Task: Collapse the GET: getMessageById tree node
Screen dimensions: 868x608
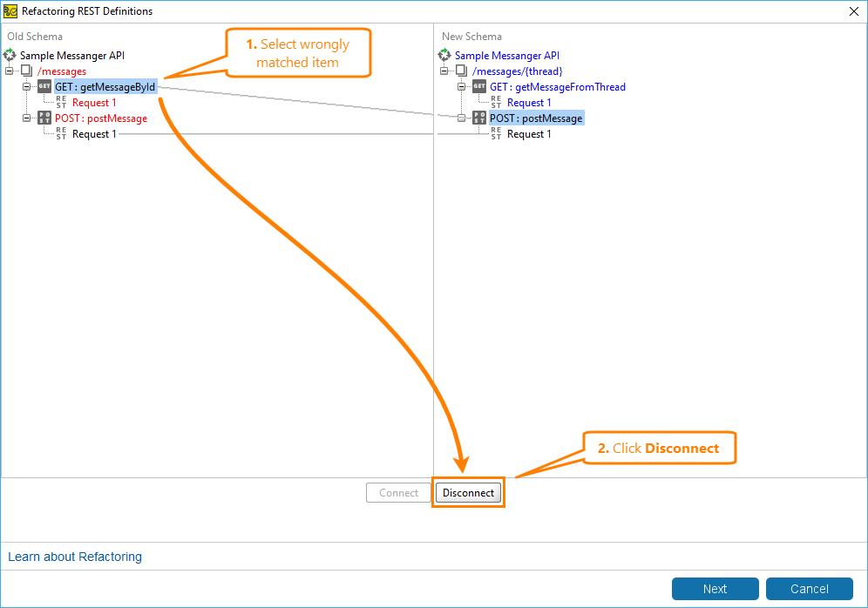Action: [x=25, y=86]
